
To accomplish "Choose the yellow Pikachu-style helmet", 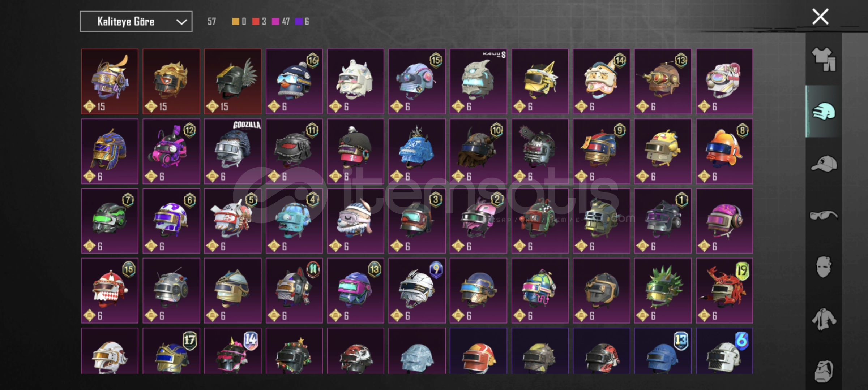I will coord(663,151).
